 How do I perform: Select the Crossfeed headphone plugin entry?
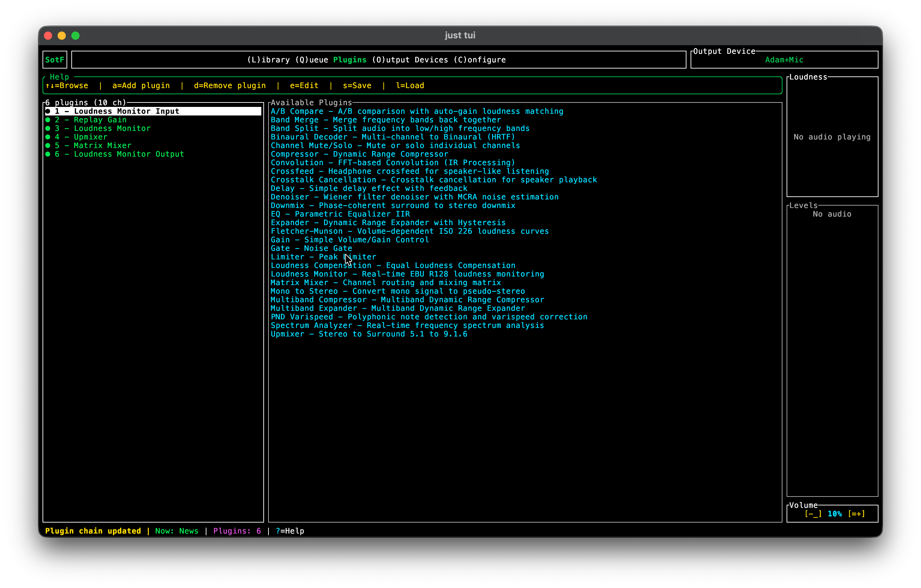[x=410, y=171]
